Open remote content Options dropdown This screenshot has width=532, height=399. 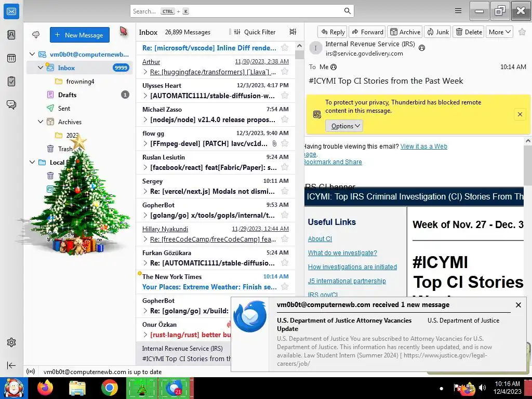pos(344,126)
